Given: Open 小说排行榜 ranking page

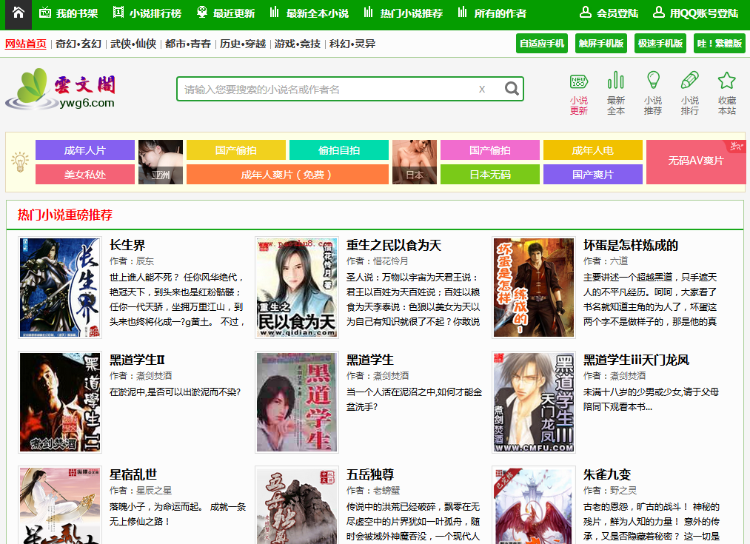Looking at the screenshot, I should [147, 13].
